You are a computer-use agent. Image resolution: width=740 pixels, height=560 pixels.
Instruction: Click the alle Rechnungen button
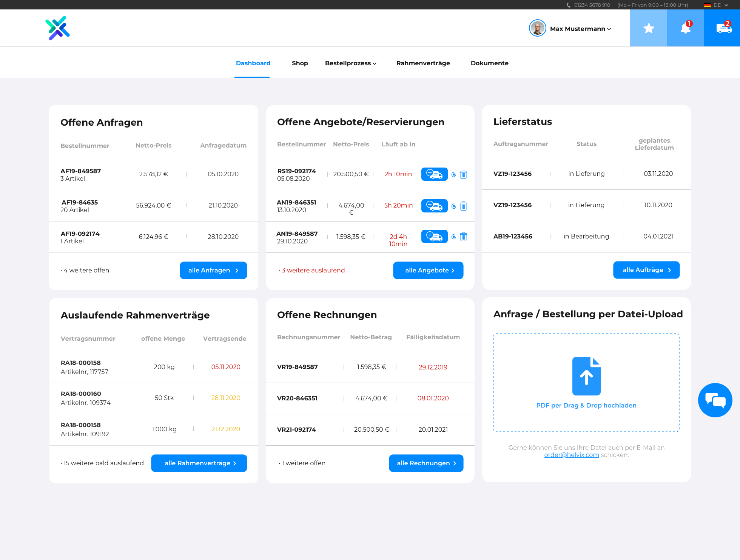pos(426,463)
